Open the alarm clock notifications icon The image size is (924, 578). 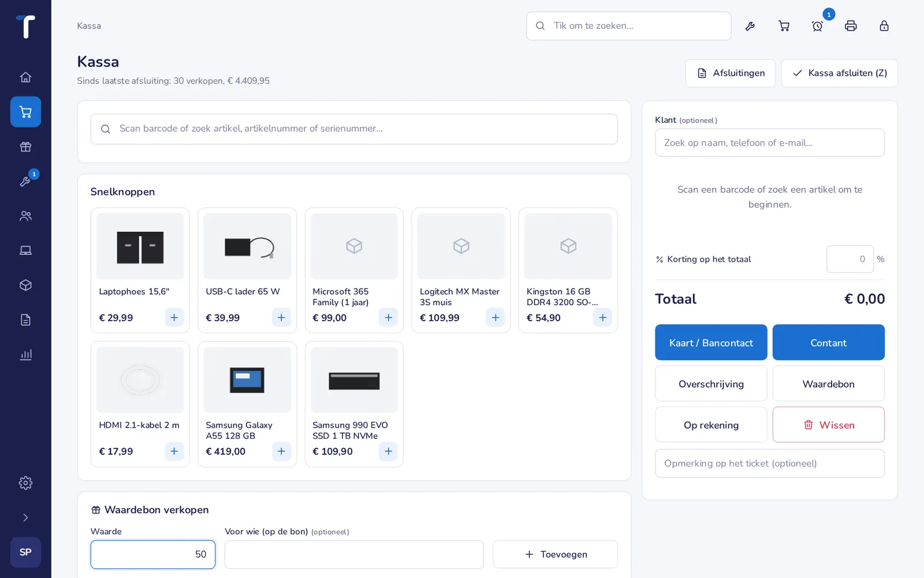point(817,26)
